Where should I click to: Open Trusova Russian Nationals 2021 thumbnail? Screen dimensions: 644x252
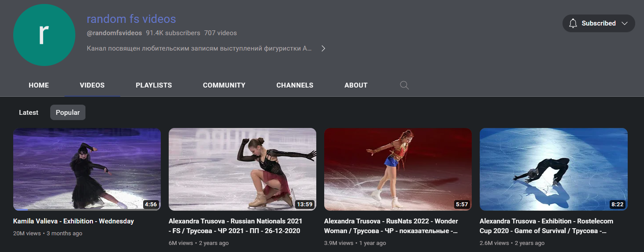[x=242, y=169]
